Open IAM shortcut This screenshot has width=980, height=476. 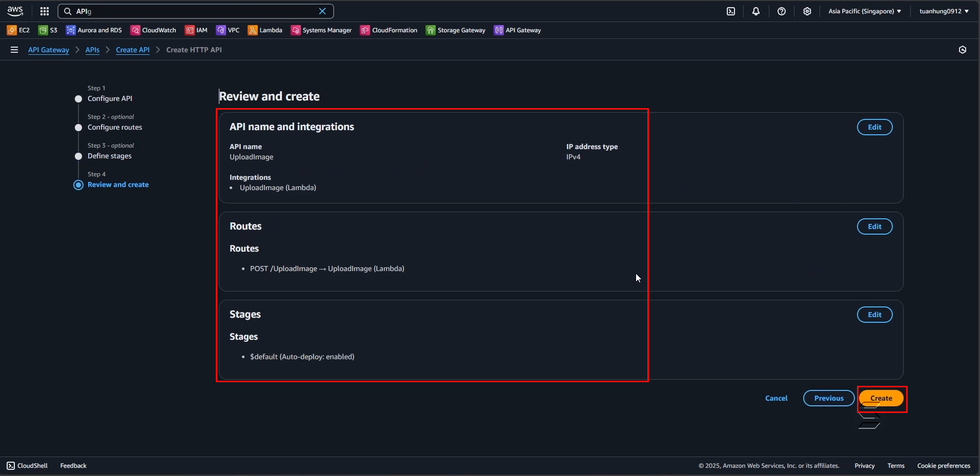[196, 30]
